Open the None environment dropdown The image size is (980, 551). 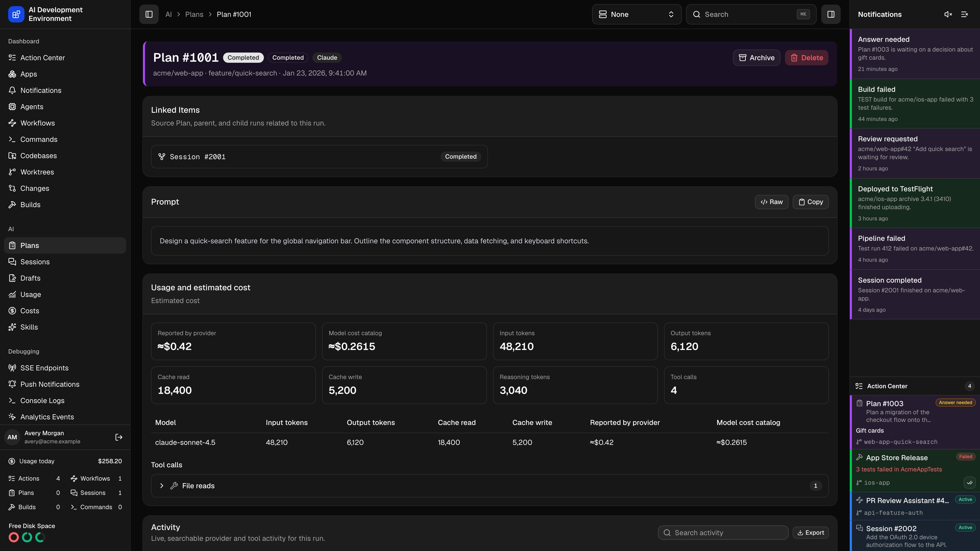pos(636,15)
